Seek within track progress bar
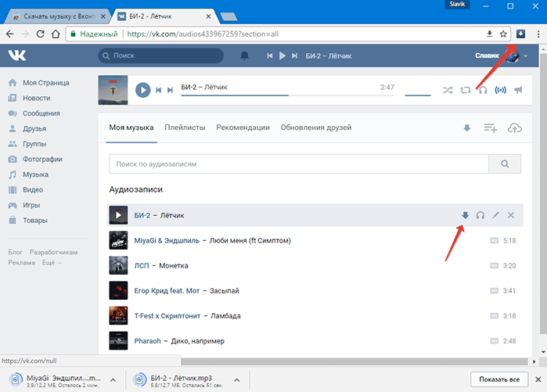The height and width of the screenshot is (392, 547). [287, 95]
